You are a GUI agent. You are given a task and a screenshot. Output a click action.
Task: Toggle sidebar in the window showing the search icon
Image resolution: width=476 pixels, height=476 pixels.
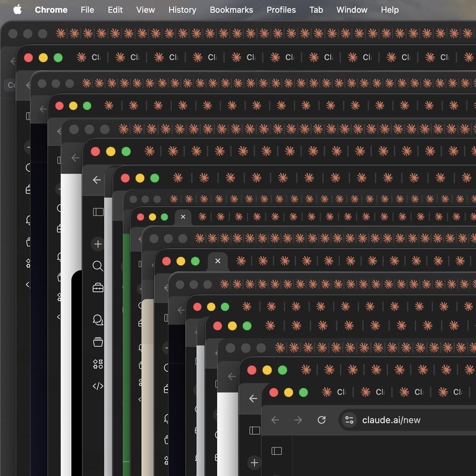[98, 212]
